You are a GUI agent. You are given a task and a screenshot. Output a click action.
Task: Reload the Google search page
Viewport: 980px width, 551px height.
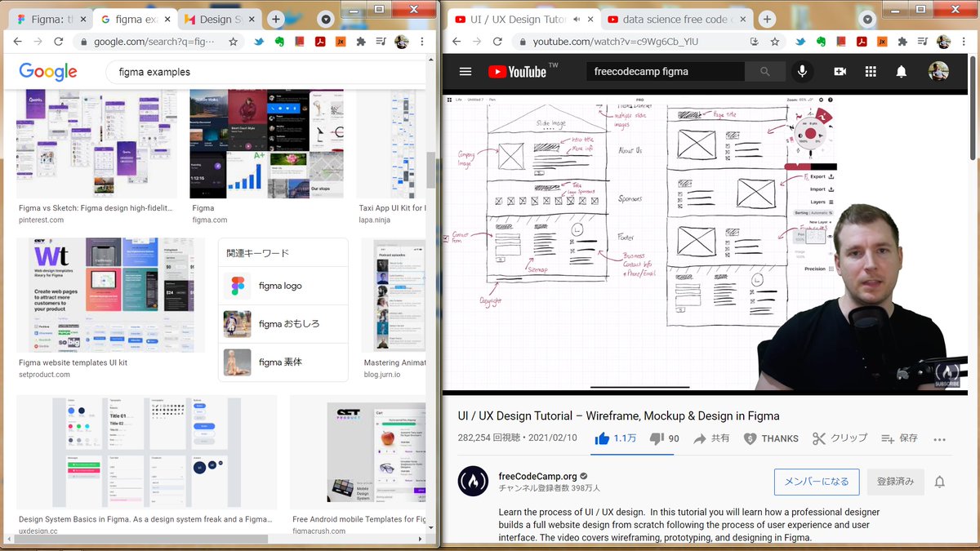(59, 42)
